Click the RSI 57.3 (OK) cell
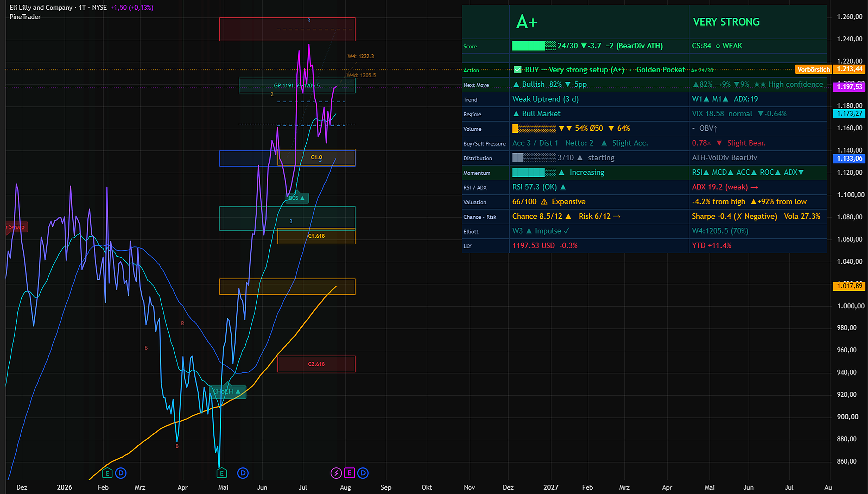The height and width of the screenshot is (494, 868). point(599,187)
